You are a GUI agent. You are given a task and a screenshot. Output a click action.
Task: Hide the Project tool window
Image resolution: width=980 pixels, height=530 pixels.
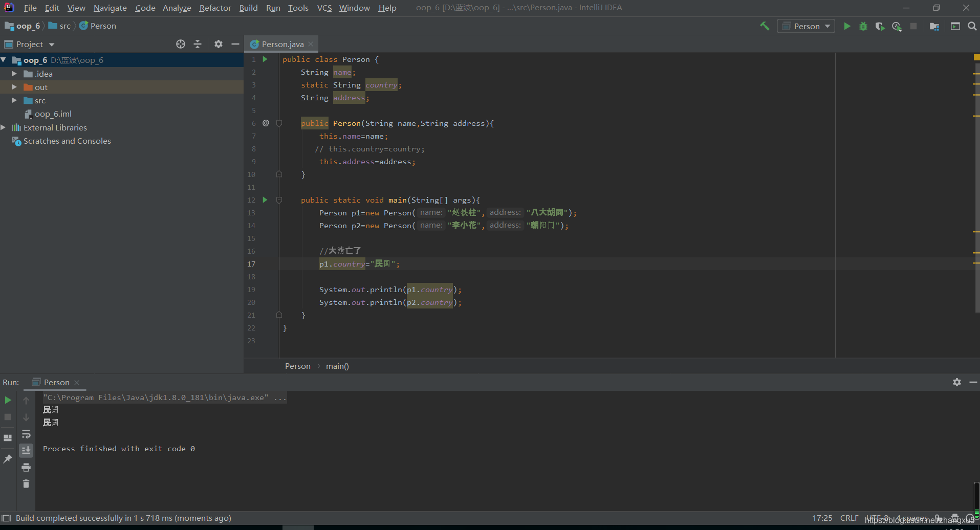click(x=235, y=44)
